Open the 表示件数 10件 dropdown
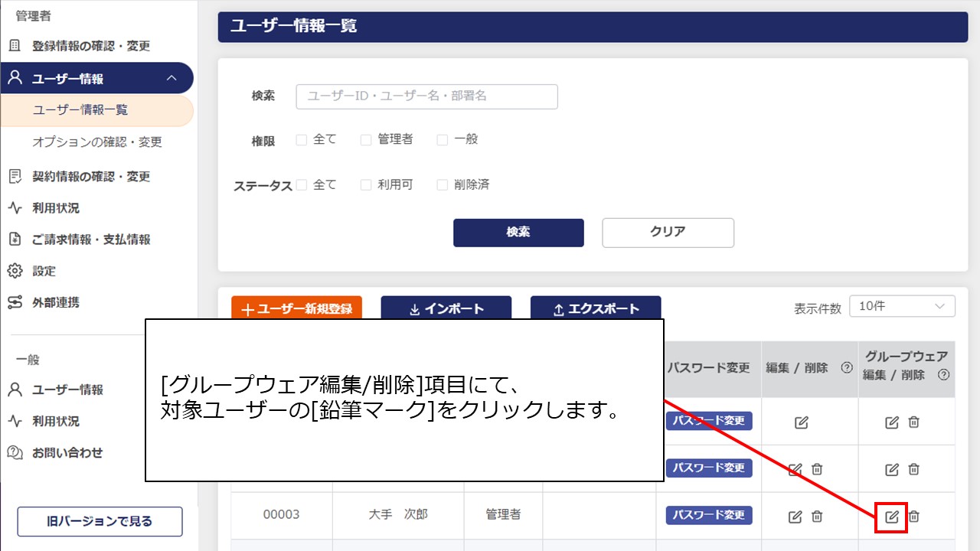 pyautogui.click(x=903, y=306)
